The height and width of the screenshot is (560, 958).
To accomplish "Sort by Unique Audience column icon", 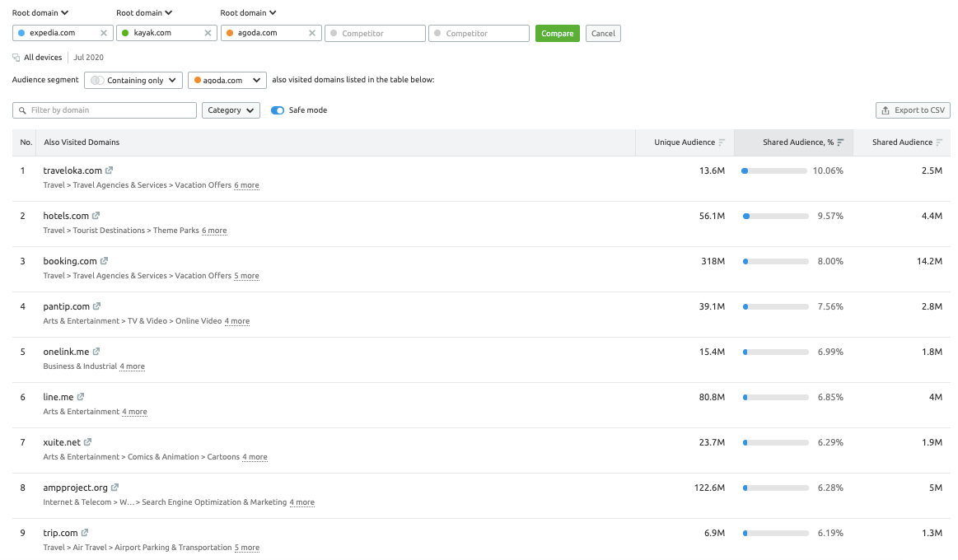I will [x=722, y=142].
